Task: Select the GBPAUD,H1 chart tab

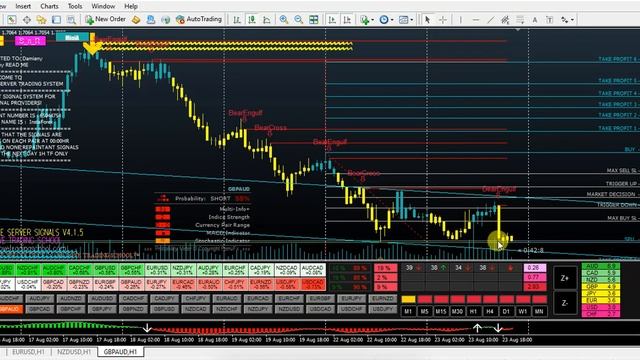Action: coord(120,352)
